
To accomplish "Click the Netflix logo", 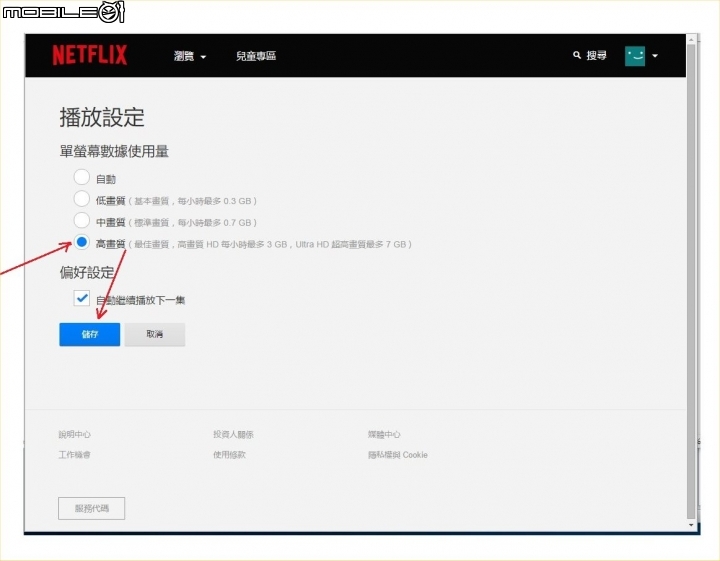I will (x=90, y=55).
